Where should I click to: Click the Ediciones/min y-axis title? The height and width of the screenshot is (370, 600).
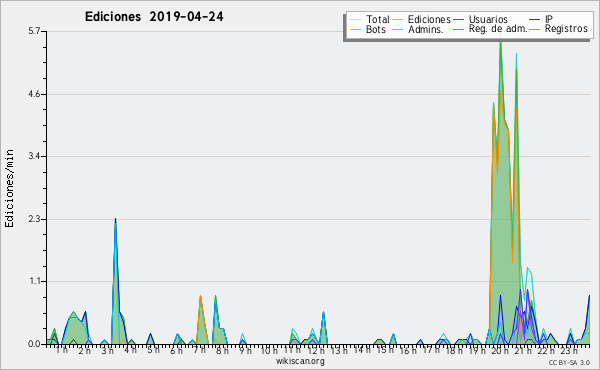coord(9,188)
